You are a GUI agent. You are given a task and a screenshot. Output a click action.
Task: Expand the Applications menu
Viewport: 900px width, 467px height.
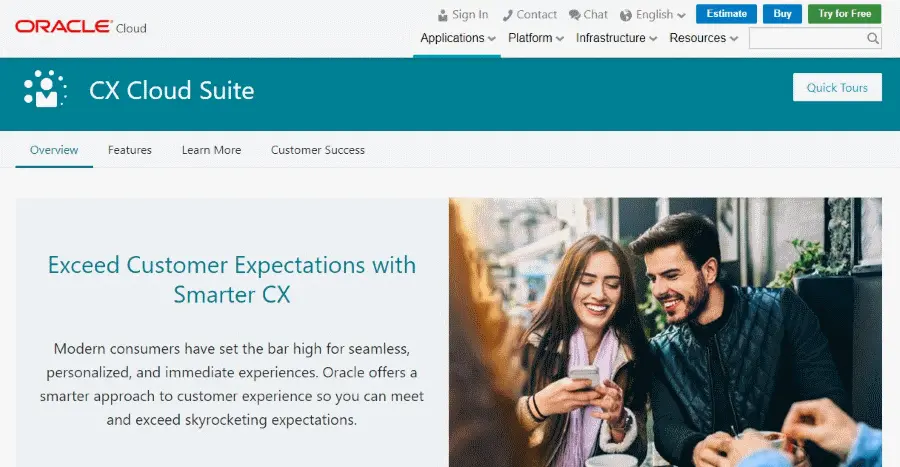(x=457, y=38)
